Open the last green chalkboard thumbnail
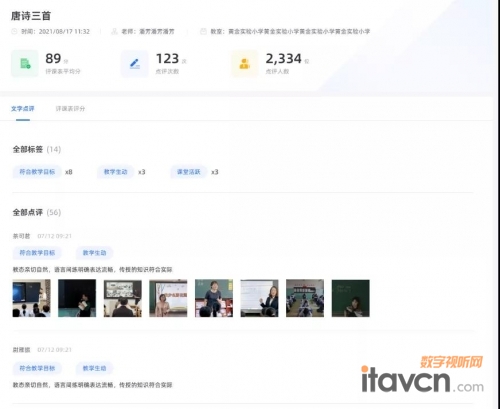 [x=351, y=298]
